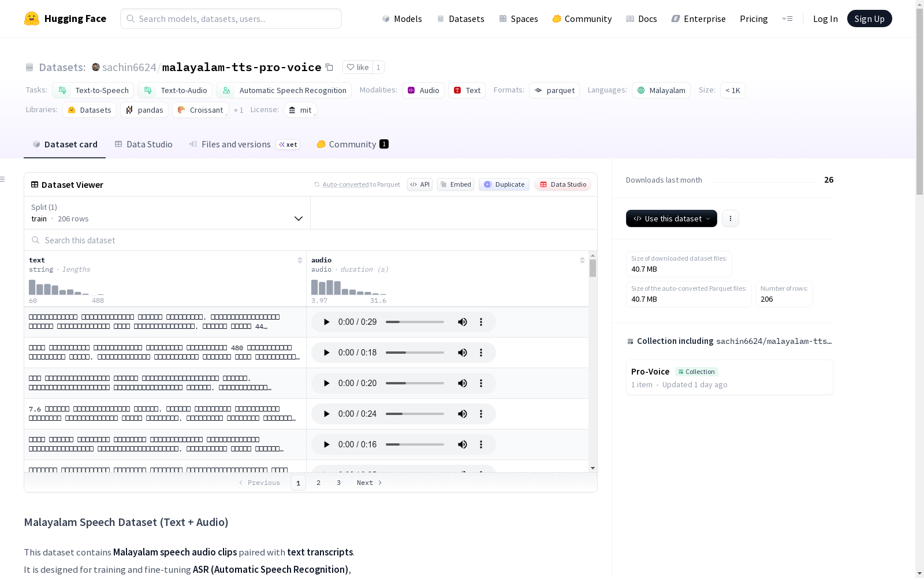The image size is (924, 578).
Task: Show the +1 additional libraries
Action: pos(239,110)
